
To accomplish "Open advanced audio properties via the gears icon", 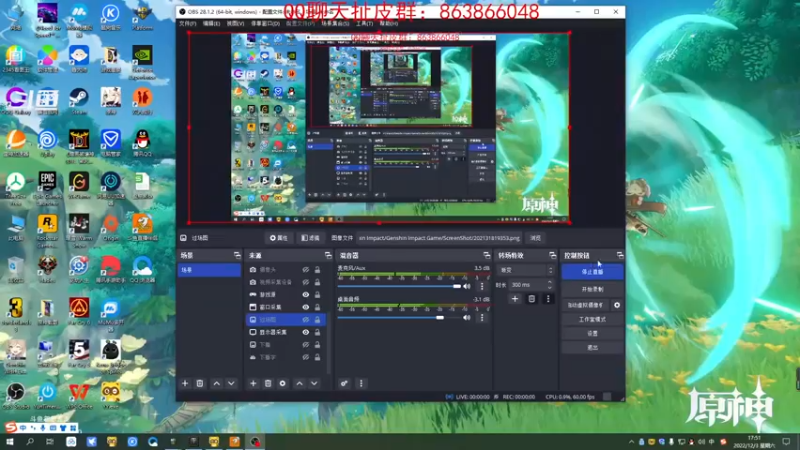I will [344, 383].
